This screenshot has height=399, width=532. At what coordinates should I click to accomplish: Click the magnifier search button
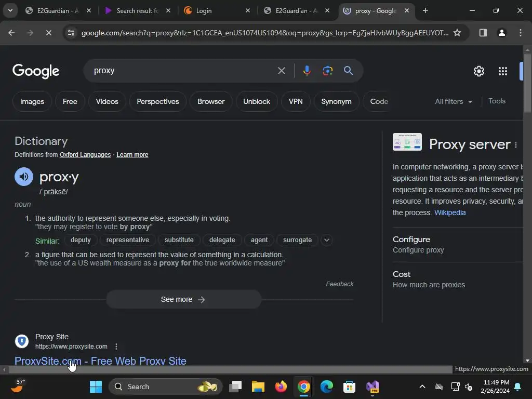[x=348, y=71]
